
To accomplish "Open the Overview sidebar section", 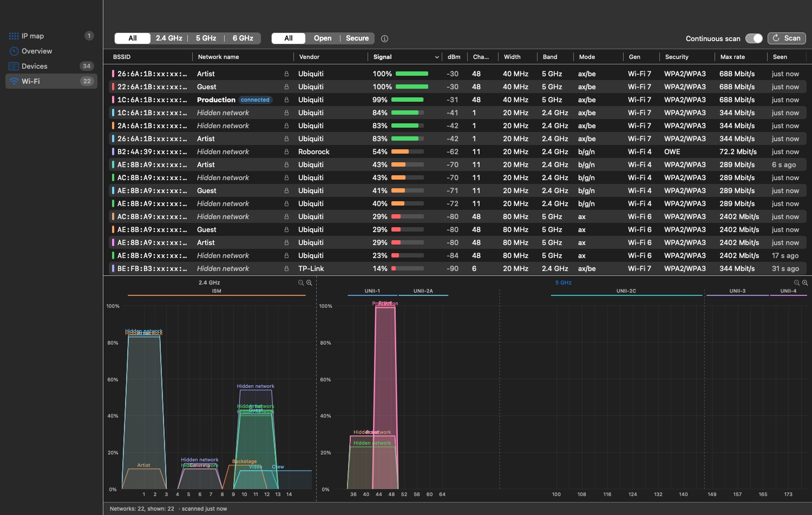I will click(51, 51).
